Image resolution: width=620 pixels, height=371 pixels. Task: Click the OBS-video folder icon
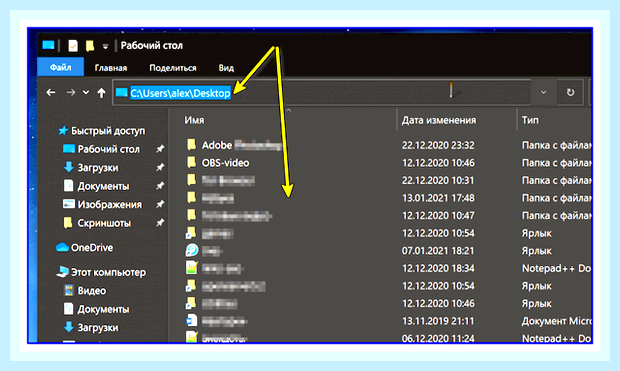pyautogui.click(x=191, y=162)
